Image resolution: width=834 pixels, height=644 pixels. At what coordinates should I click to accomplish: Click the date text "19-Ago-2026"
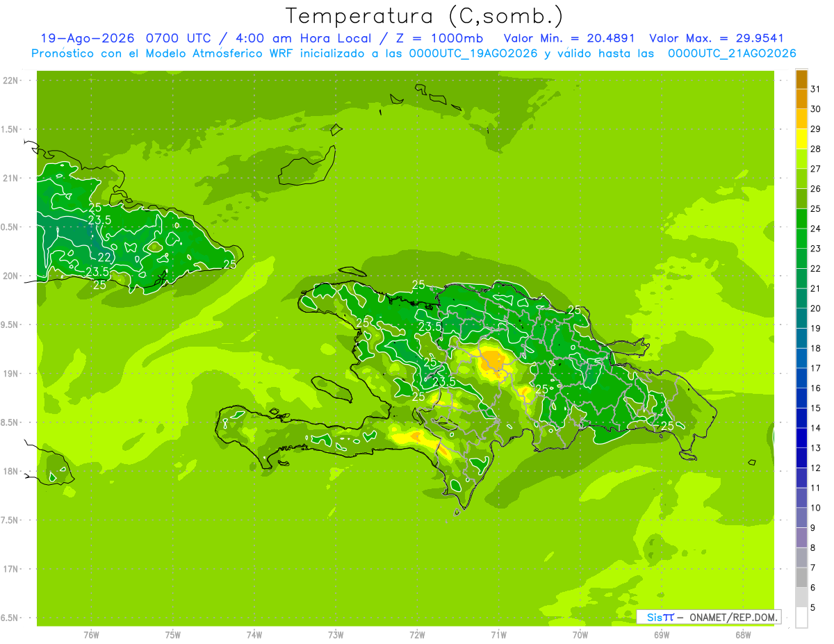pyautogui.click(x=88, y=39)
